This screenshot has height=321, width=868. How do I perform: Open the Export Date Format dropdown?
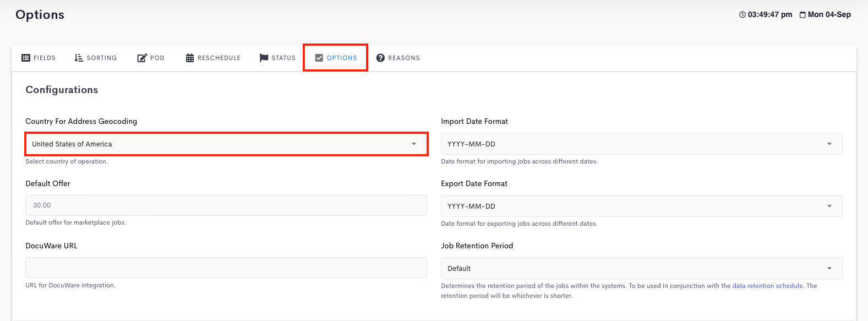pos(642,206)
